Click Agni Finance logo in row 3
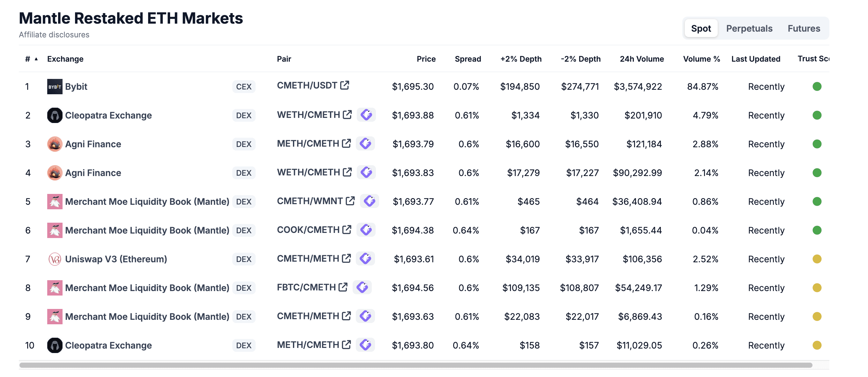 pos(55,144)
